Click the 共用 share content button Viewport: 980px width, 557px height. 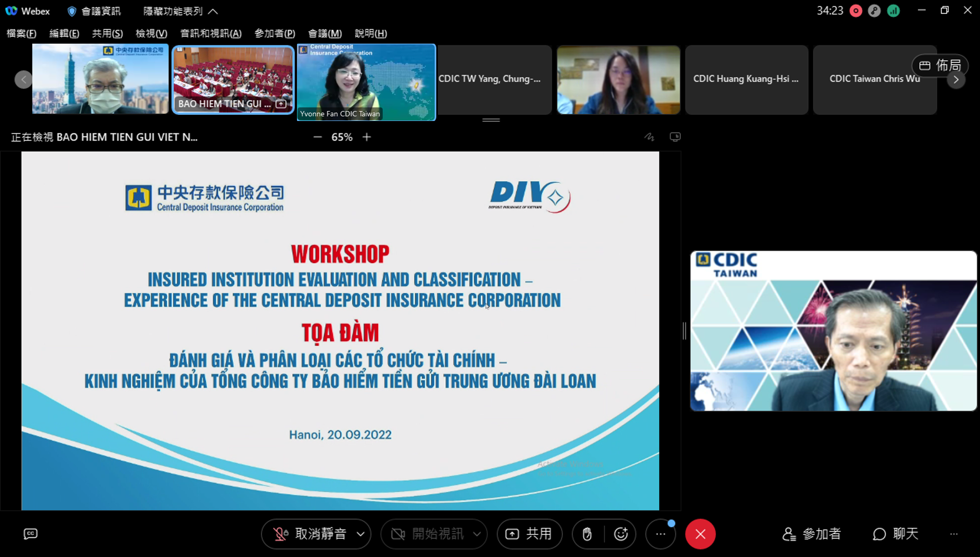tap(529, 534)
